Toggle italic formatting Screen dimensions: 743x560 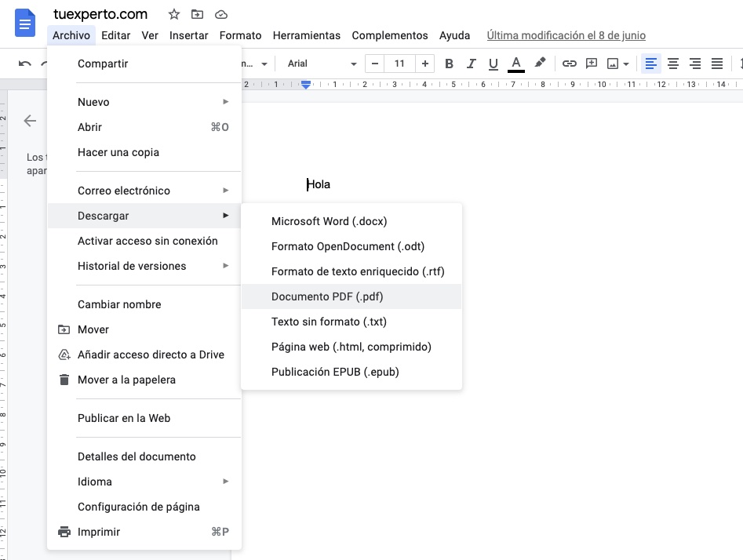tap(472, 64)
